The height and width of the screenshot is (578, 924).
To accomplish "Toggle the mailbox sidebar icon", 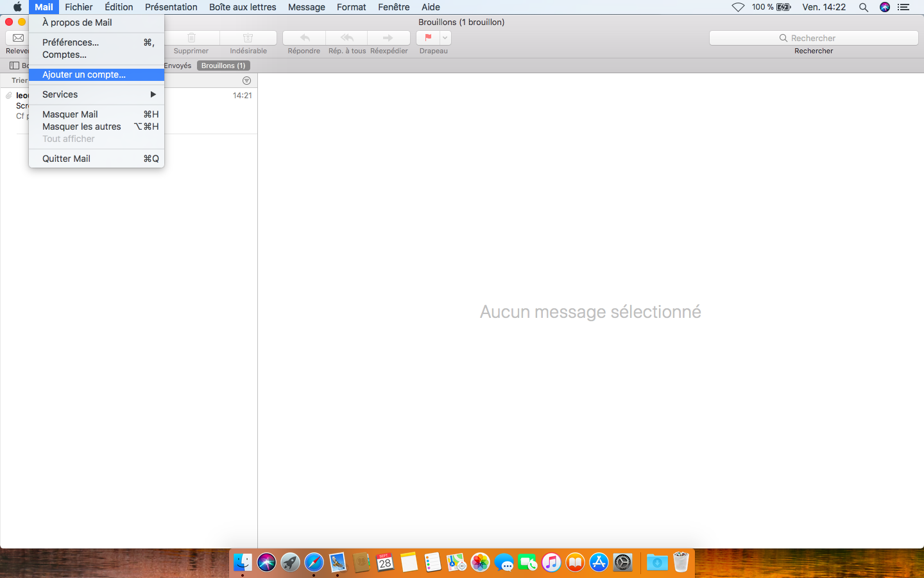I will coord(13,65).
